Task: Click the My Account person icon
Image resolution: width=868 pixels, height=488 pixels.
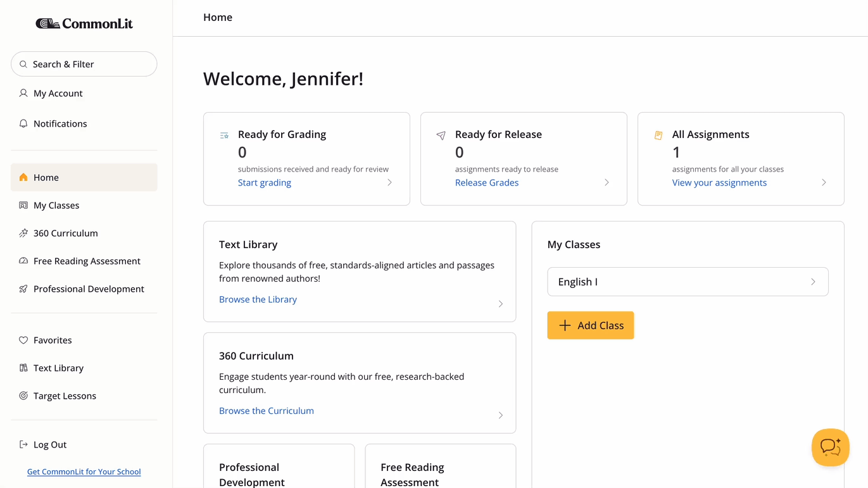Action: point(23,93)
